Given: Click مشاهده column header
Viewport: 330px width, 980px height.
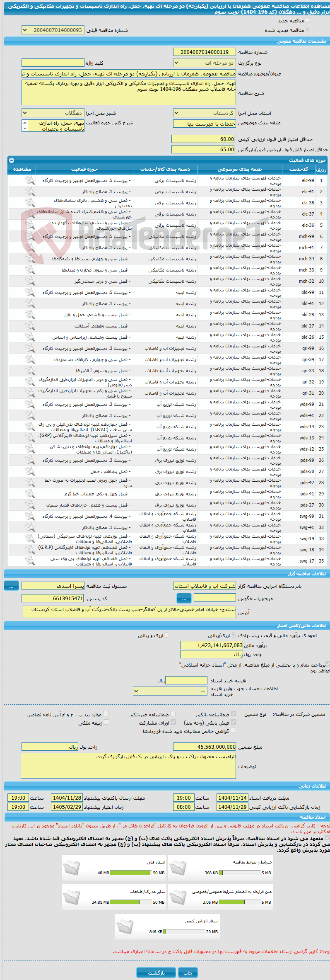Looking at the screenshot, I should click(x=22, y=170).
